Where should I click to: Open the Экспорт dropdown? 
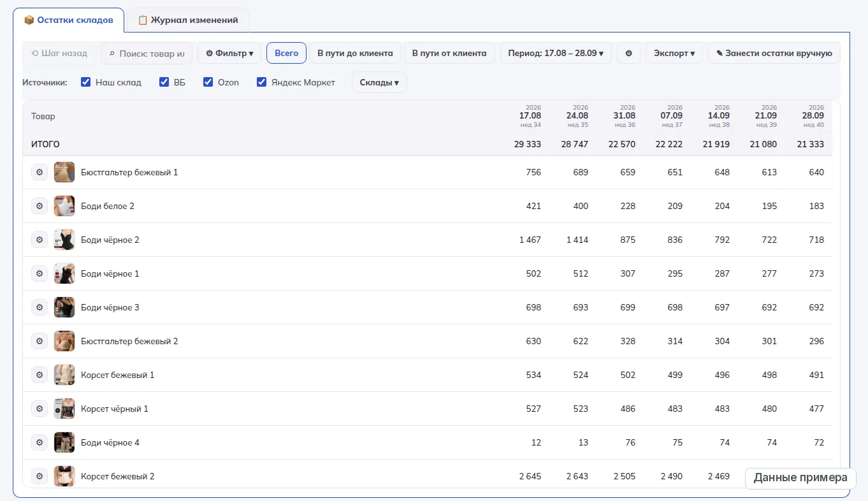674,53
